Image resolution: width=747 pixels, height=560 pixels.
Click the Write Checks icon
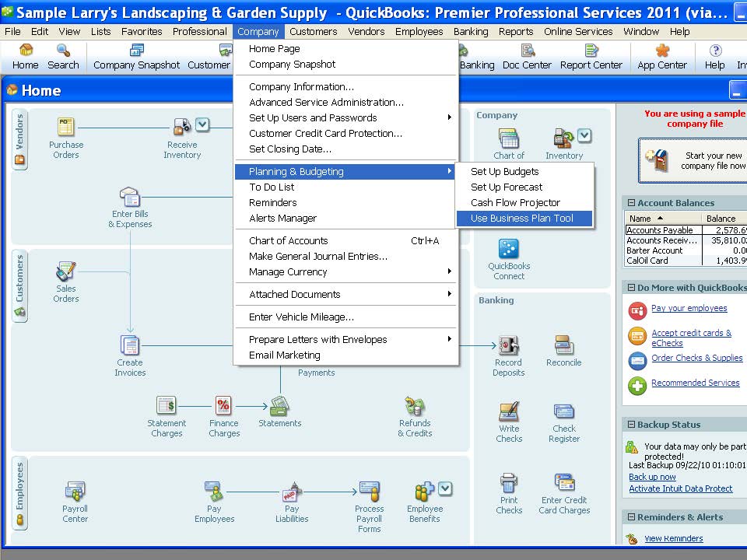tap(509, 411)
